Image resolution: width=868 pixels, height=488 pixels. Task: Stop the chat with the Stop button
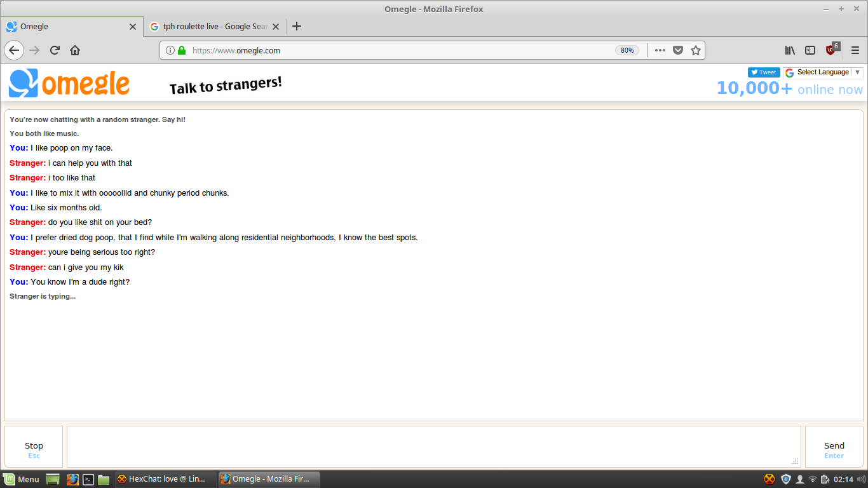click(34, 447)
